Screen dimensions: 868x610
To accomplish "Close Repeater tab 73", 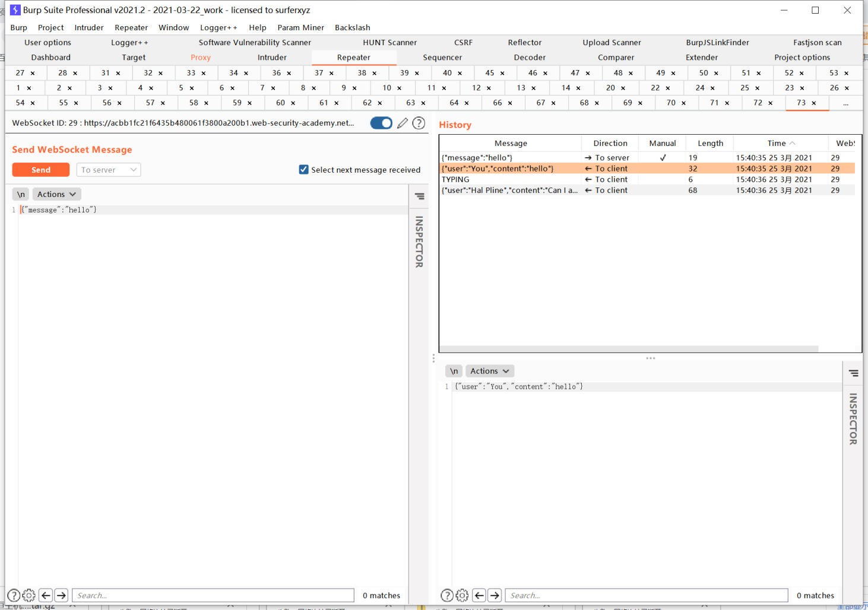I will [814, 103].
